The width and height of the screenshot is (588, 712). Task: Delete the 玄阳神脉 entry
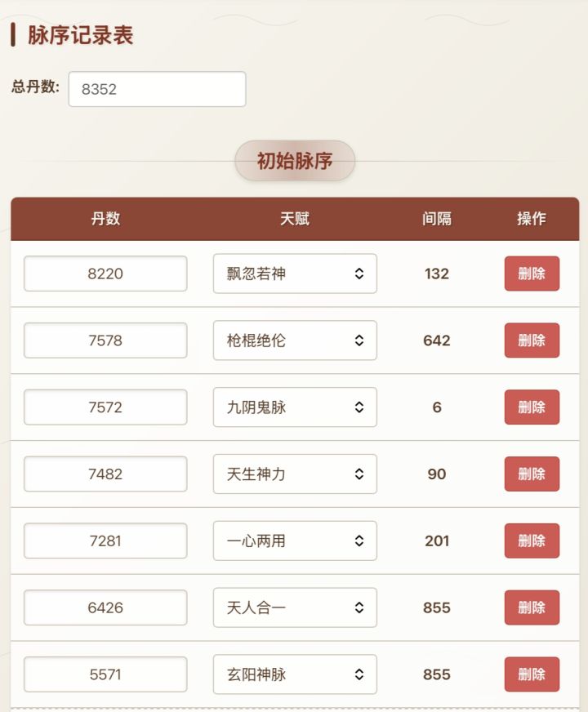[x=532, y=674]
